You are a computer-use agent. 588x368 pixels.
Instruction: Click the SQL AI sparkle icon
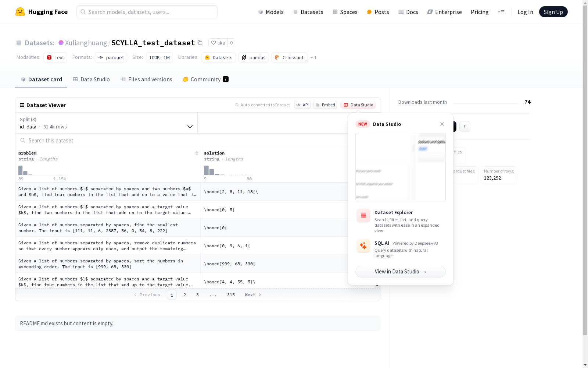pyautogui.click(x=363, y=246)
